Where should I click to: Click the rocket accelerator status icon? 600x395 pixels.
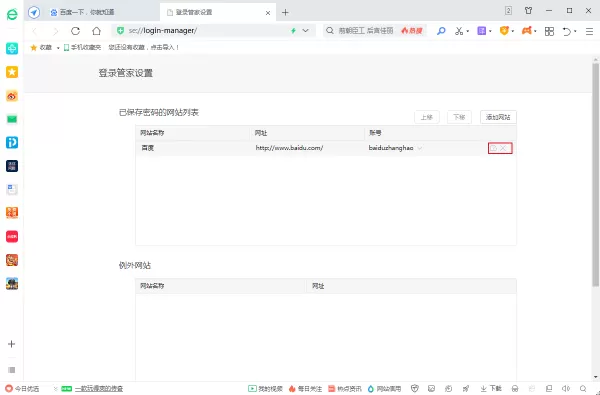(466, 389)
